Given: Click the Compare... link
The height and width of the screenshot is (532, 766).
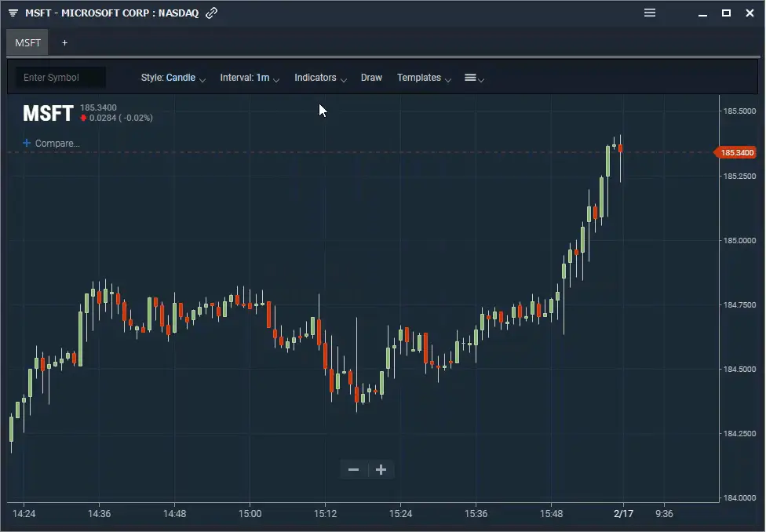Looking at the screenshot, I should 57,143.
